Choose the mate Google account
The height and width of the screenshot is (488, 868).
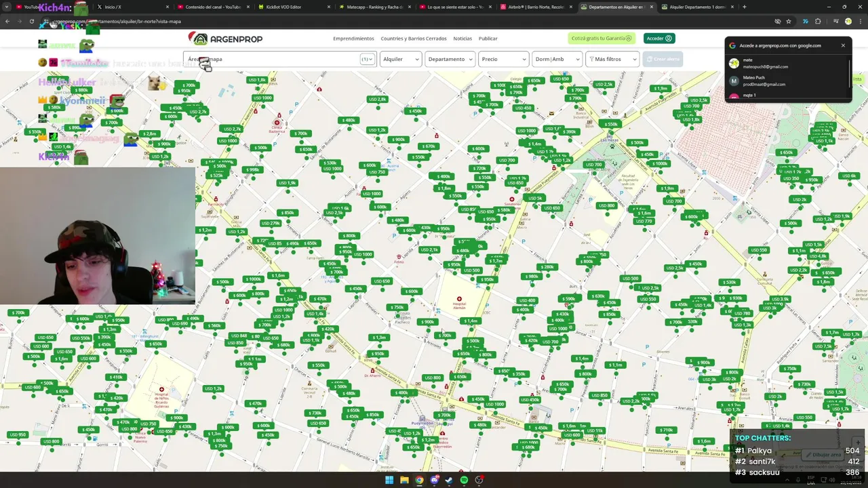click(787, 63)
